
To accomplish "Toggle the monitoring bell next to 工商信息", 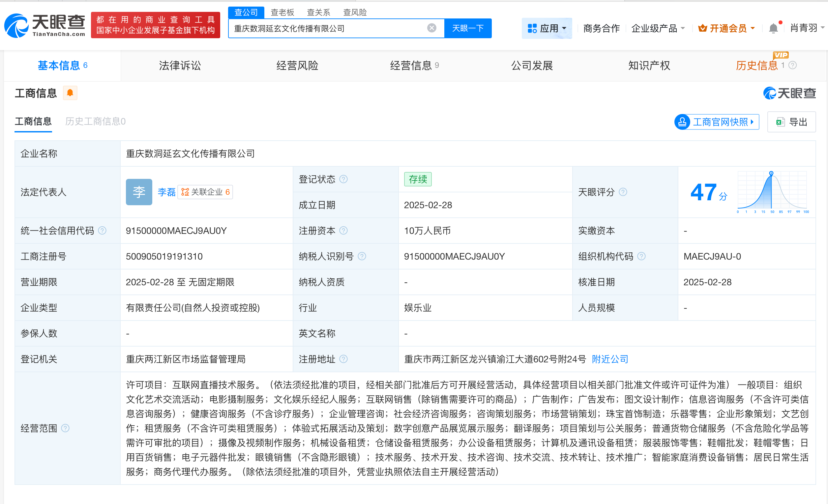I will tap(70, 93).
